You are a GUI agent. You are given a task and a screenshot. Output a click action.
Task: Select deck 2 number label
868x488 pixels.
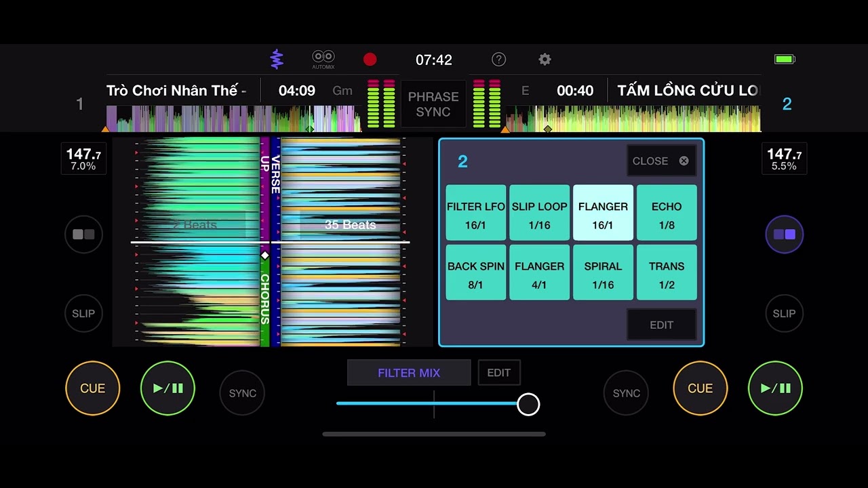point(787,104)
